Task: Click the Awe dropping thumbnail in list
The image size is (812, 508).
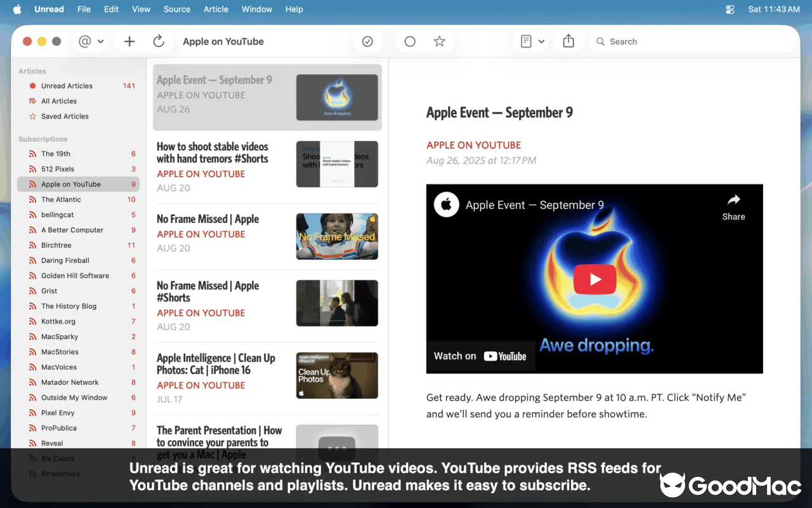Action: tap(337, 97)
